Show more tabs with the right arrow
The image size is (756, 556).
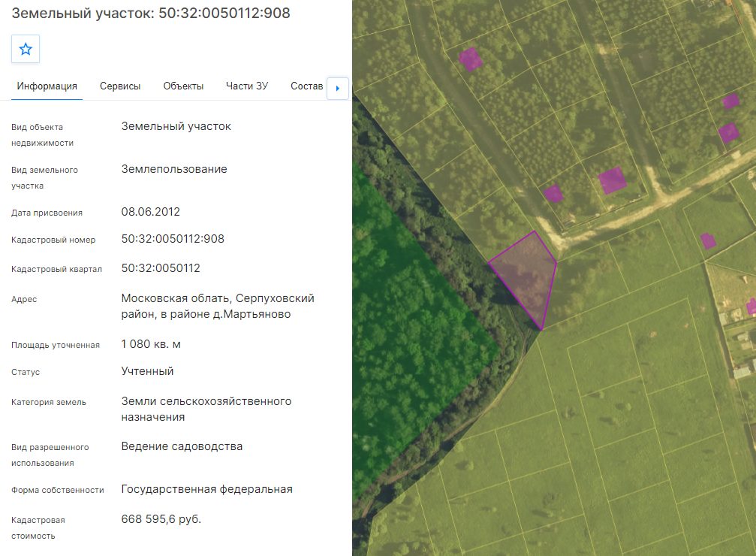pyautogui.click(x=338, y=89)
